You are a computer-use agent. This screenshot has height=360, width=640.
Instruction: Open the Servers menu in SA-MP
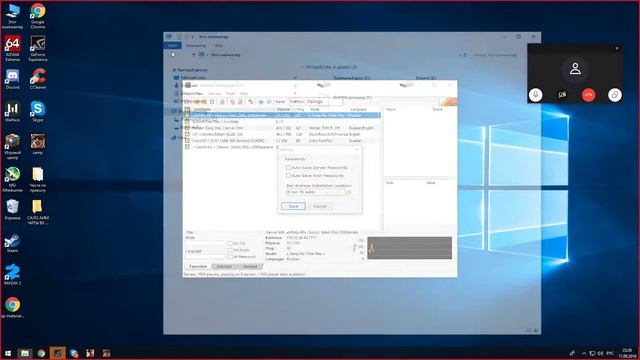click(x=215, y=93)
